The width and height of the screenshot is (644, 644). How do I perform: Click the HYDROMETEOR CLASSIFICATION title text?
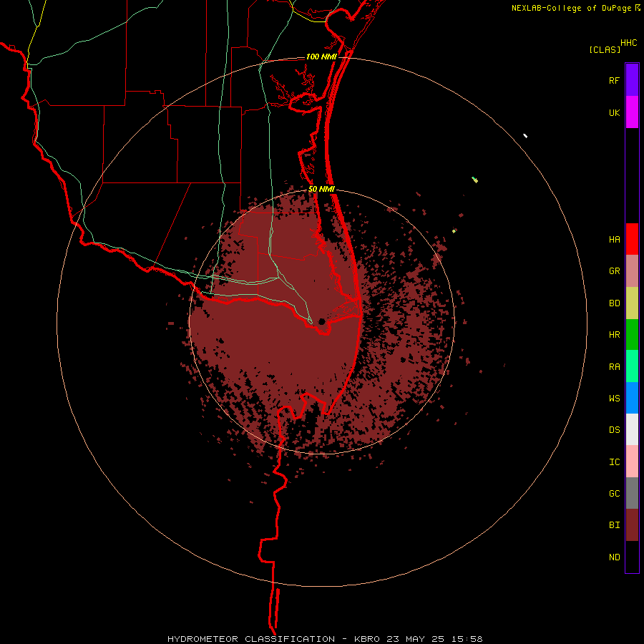(x=251, y=639)
